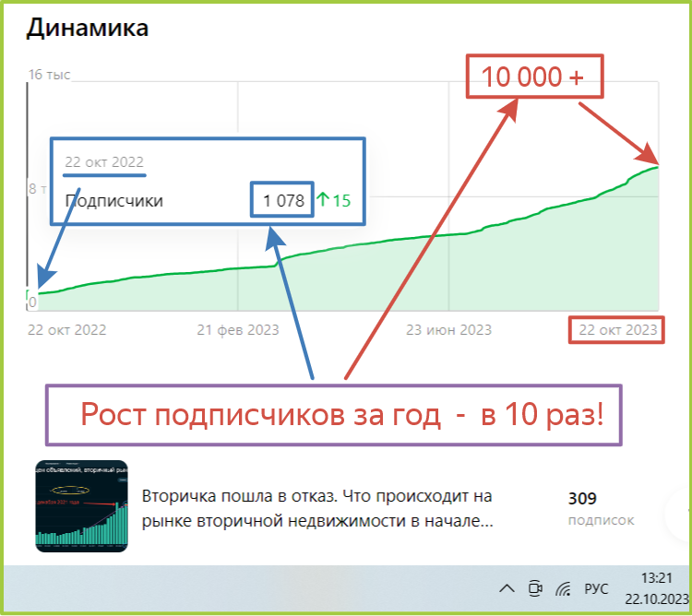Image resolution: width=692 pixels, height=616 pixels.
Task: Open the article thumbnail with bar chart
Action: tap(81, 505)
